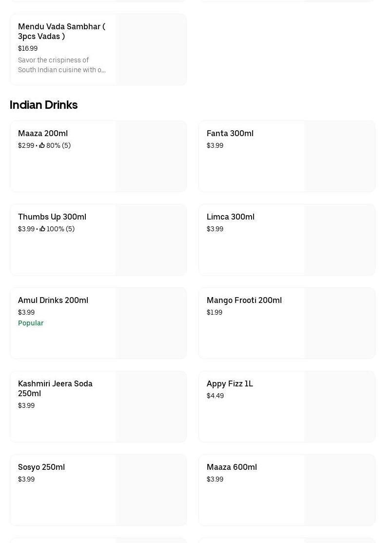This screenshot has height=543, width=392.
Task: Pick the Mango Frooti 200ml title
Action: [x=244, y=300]
